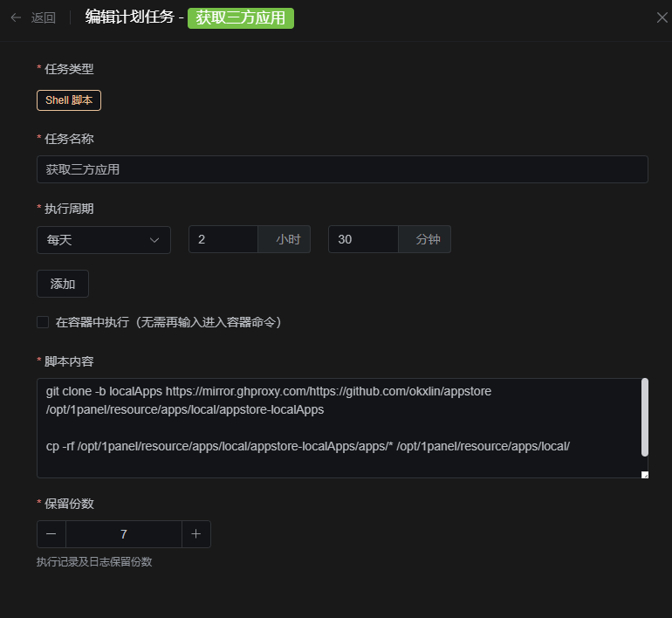672x618 pixels.
Task: Click the 脚本内容 label
Action: [69, 361]
